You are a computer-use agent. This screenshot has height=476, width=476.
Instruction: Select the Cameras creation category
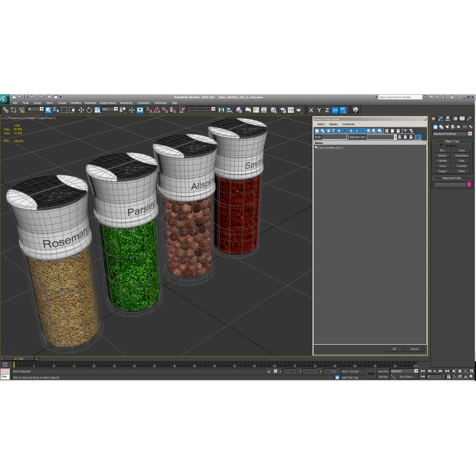point(453,127)
